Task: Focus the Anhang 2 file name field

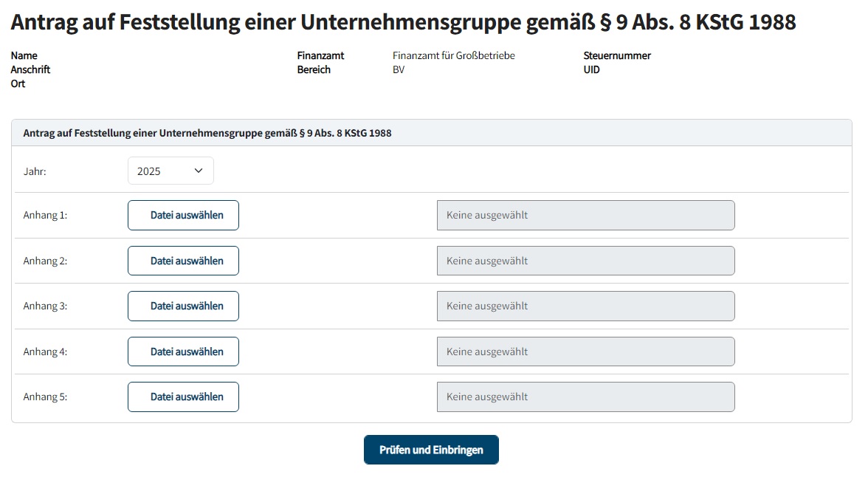Action: pos(585,261)
